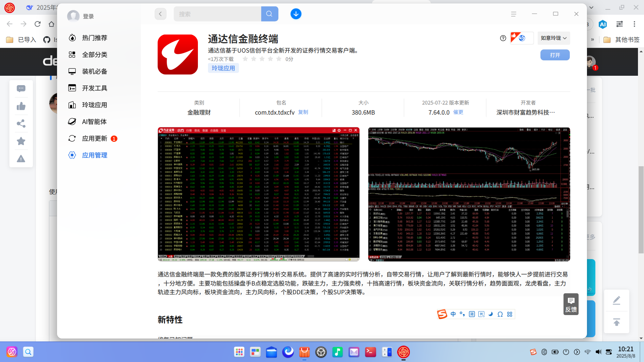The height and width of the screenshot is (362, 644).
Task: Open 应用更新 section
Action: 95,138
